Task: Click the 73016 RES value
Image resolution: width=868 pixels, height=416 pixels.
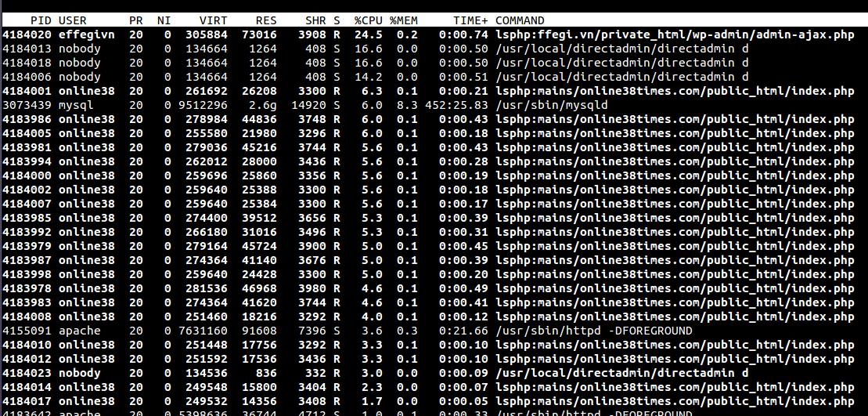Action: pos(259,34)
